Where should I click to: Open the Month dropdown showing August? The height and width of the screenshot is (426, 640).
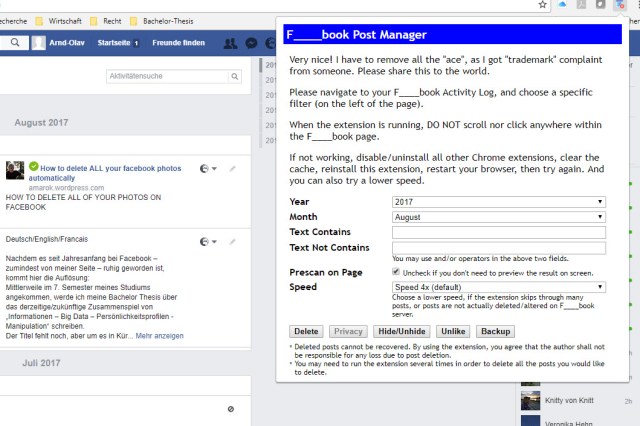click(x=499, y=217)
